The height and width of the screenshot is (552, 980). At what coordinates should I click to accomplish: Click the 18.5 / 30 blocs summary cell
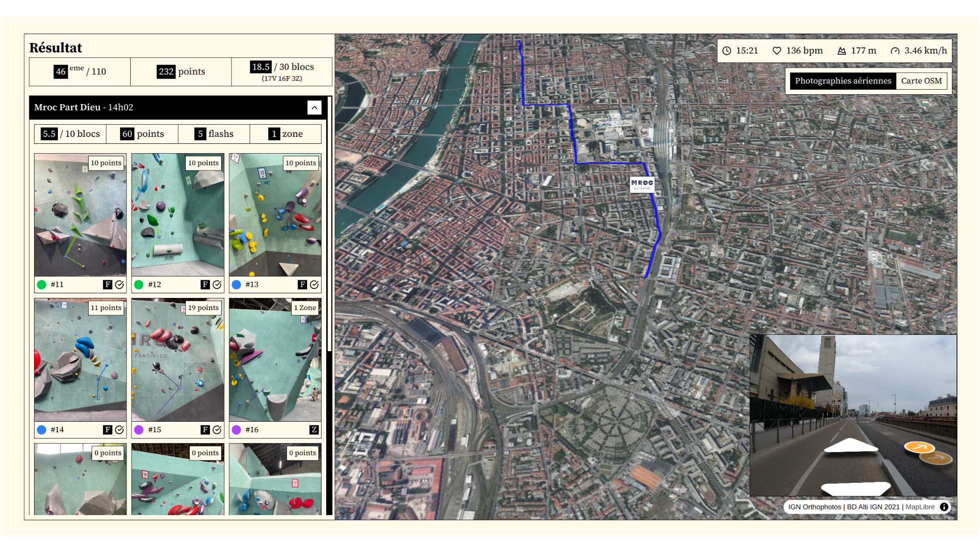[282, 71]
